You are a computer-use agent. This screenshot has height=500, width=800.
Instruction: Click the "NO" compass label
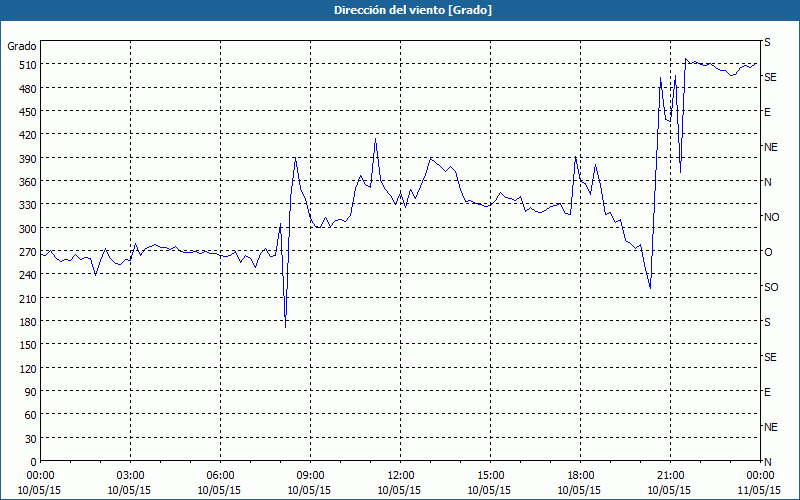pos(772,217)
